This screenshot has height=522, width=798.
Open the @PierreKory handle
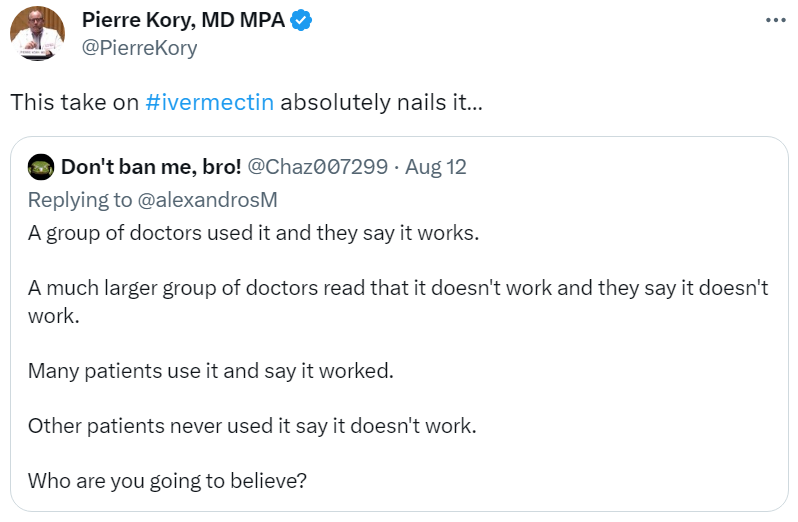pyautogui.click(x=139, y=48)
